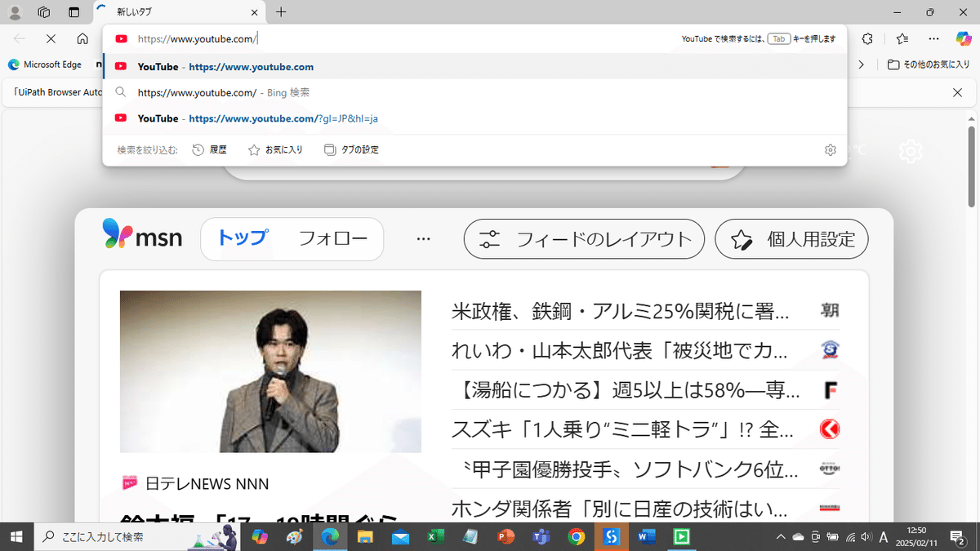Open the Edge profile avatar icon
Viewport: 980px width, 551px height.
[x=15, y=12]
